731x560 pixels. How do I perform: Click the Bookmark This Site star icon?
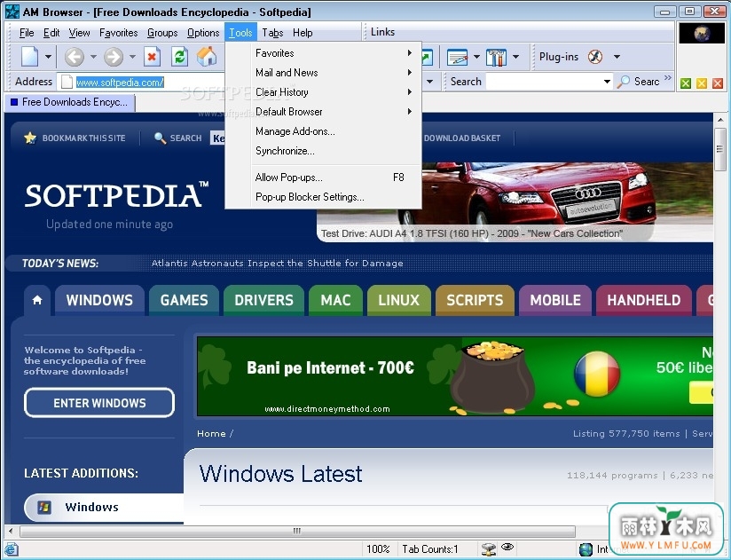(x=30, y=138)
